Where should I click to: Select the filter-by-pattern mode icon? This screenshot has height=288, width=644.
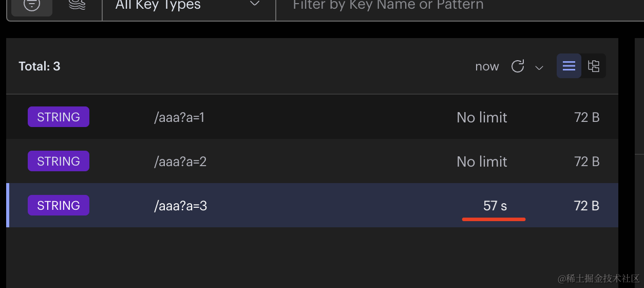[x=32, y=5]
